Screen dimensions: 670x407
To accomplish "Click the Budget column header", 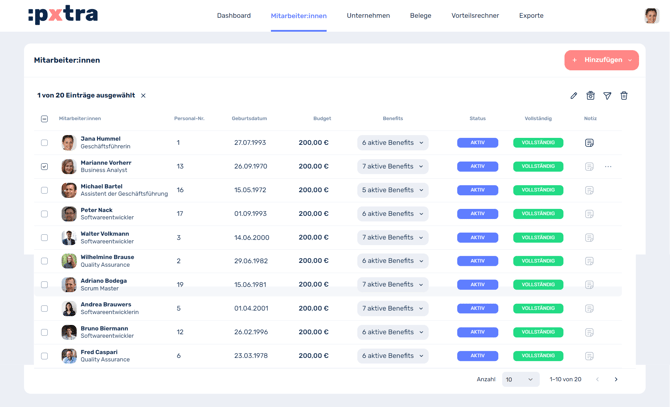I will 321,119.
